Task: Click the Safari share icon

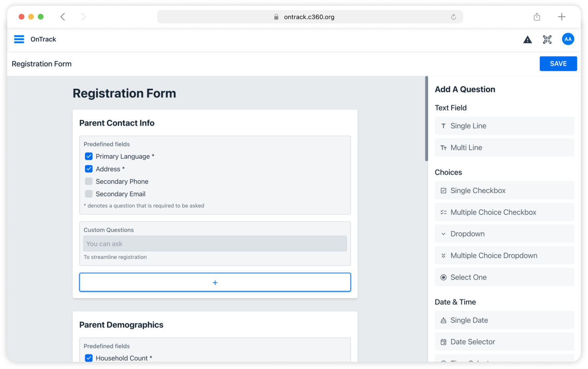Action: point(537,17)
